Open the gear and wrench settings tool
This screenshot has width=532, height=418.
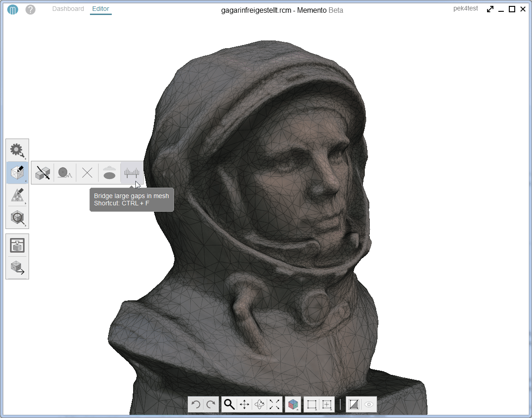tap(17, 150)
